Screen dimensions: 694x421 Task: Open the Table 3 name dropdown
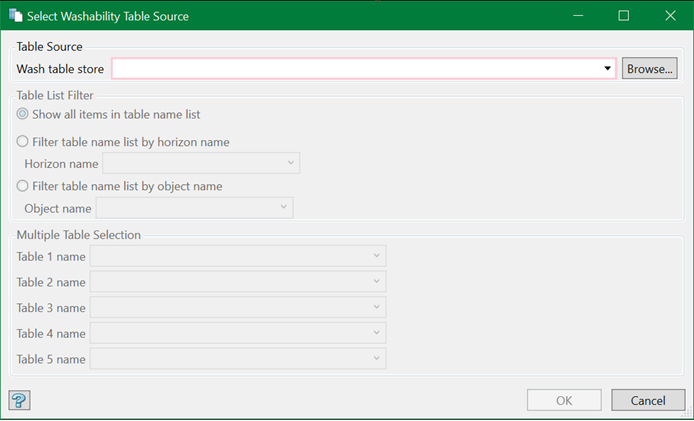click(x=377, y=308)
